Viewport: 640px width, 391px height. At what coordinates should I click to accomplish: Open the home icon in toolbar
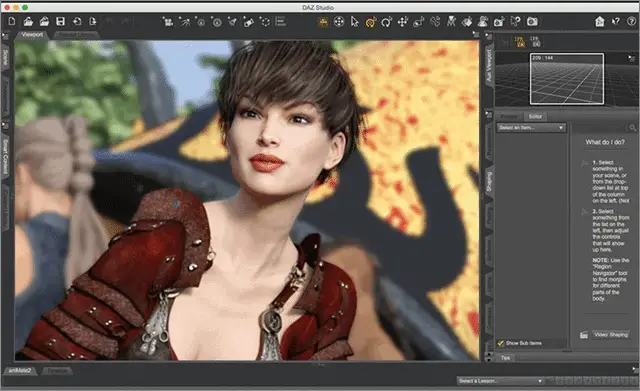(600, 22)
